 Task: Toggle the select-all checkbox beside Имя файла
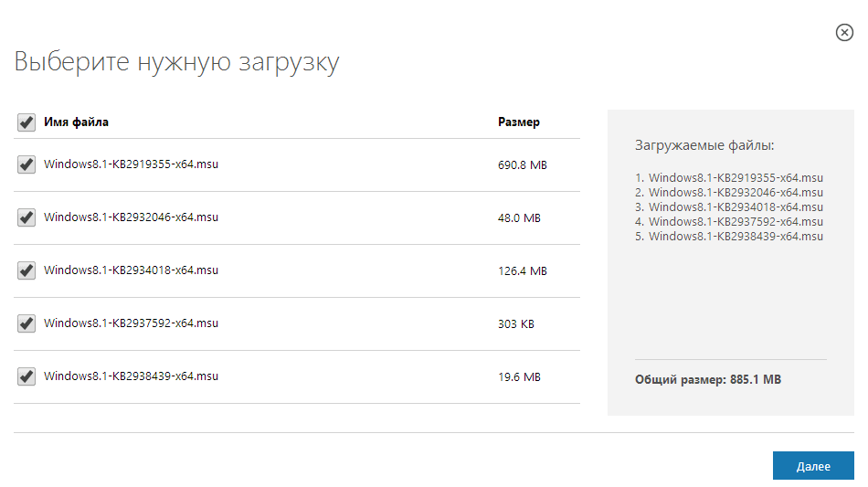click(26, 122)
